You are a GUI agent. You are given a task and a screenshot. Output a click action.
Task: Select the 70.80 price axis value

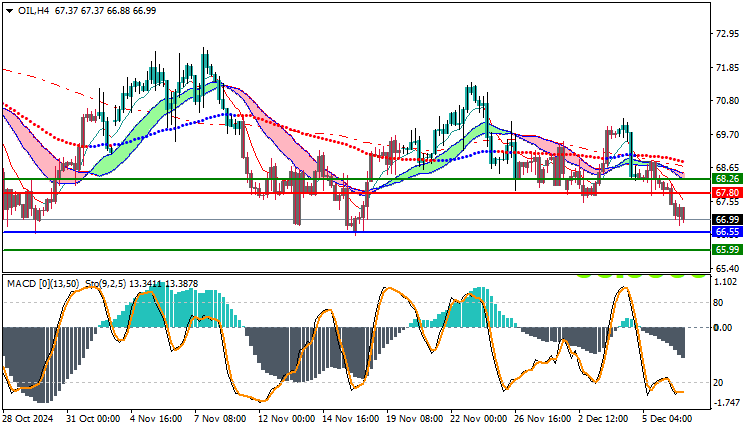point(727,101)
